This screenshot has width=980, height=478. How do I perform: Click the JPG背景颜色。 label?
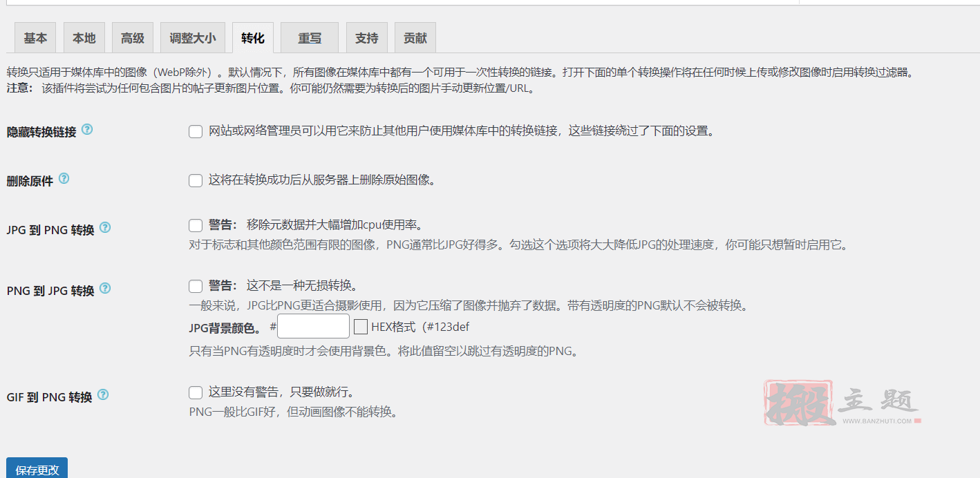tap(225, 327)
